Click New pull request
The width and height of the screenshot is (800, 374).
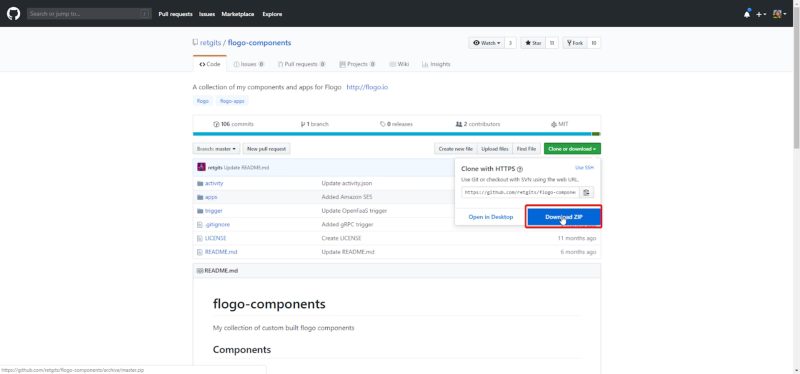click(x=266, y=149)
